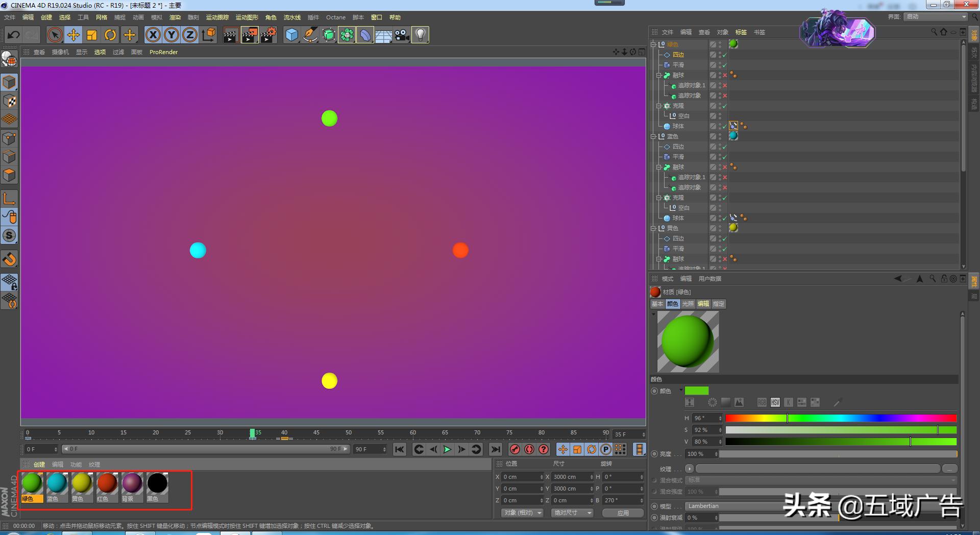Add a Light object
The height and width of the screenshot is (535, 980).
(420, 35)
